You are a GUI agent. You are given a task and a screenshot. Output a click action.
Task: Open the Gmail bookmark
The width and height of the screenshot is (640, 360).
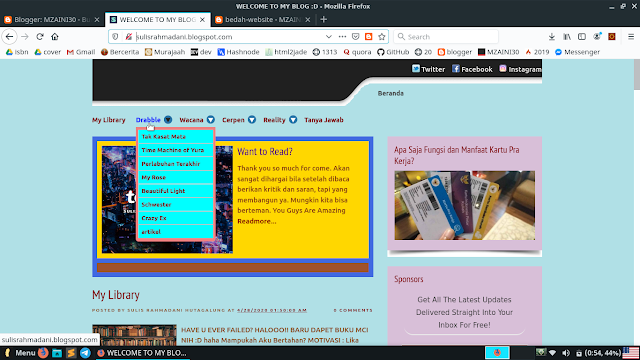click(81, 52)
